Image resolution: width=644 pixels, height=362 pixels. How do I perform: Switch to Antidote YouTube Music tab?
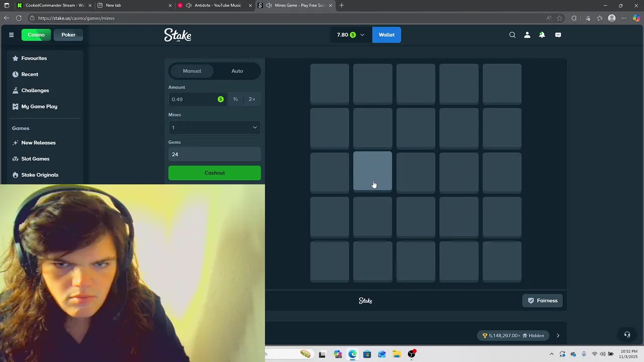pyautogui.click(x=215, y=6)
